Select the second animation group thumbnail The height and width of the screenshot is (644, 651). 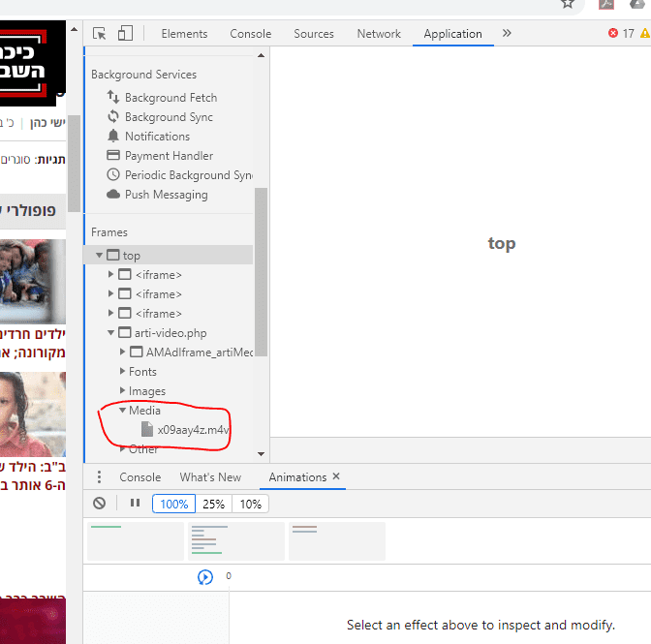(x=236, y=541)
